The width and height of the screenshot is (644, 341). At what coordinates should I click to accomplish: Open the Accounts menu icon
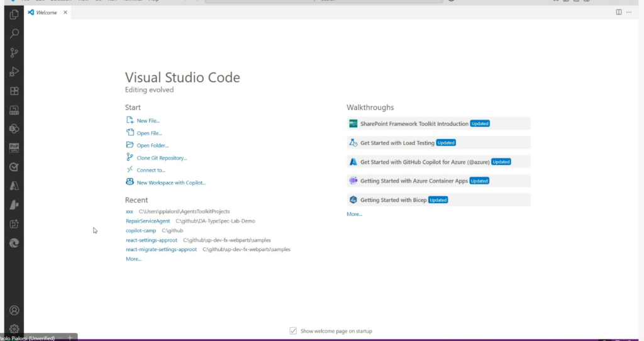pos(14,310)
